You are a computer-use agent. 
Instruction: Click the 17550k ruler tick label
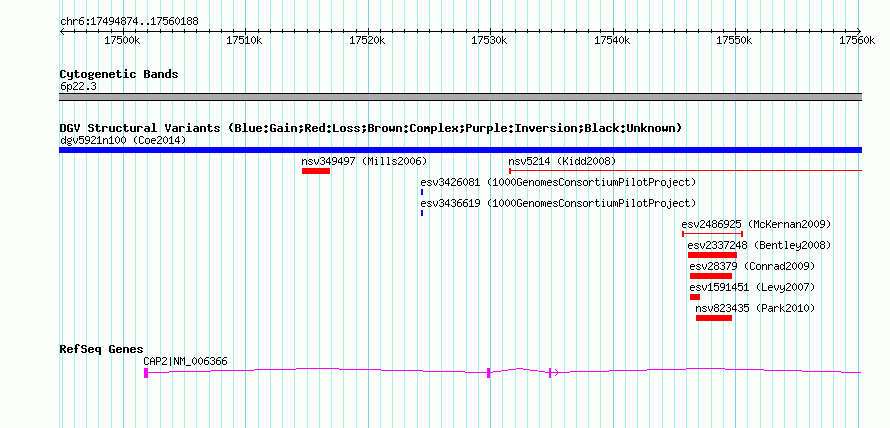(735, 40)
